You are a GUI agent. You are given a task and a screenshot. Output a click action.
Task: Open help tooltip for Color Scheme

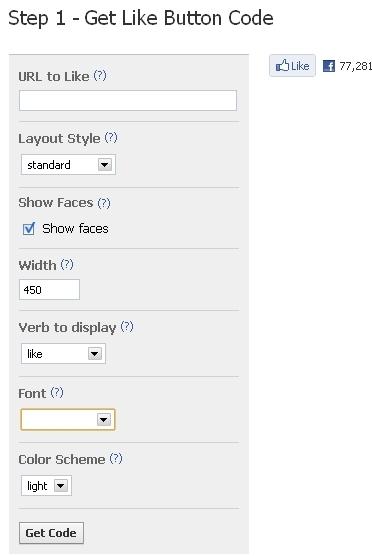pos(116,458)
